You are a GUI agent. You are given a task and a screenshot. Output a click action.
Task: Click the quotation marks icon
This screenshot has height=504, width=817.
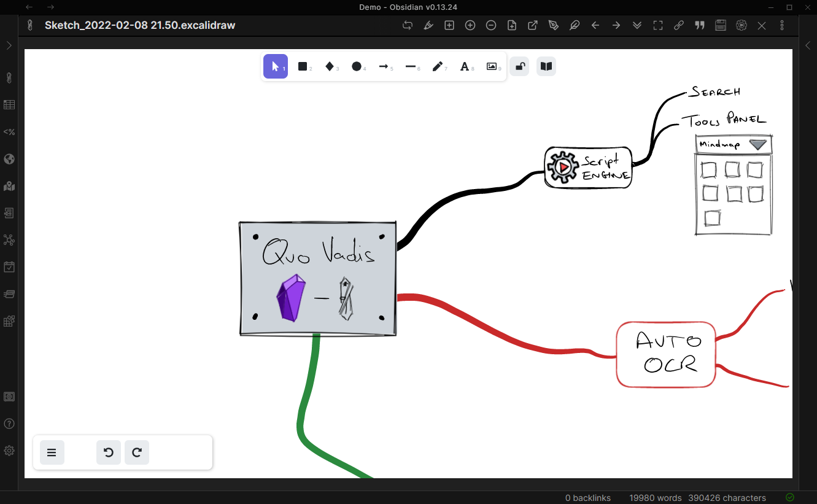click(x=700, y=25)
